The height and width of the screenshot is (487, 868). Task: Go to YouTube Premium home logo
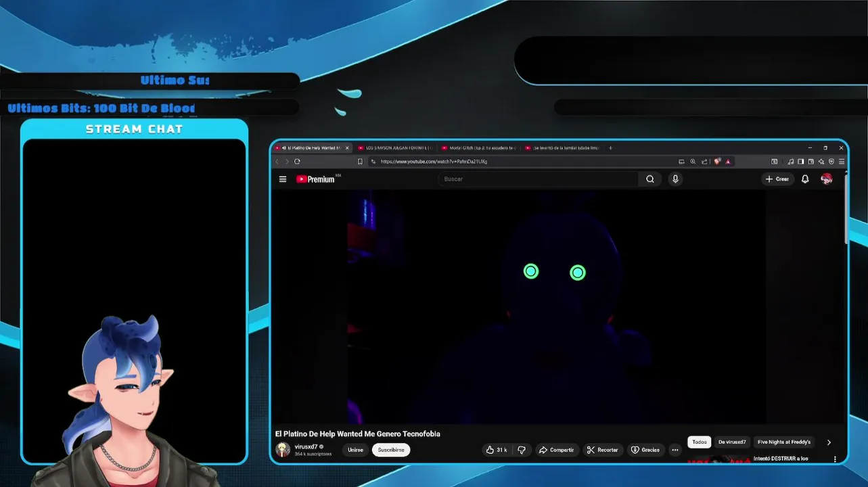tap(316, 179)
